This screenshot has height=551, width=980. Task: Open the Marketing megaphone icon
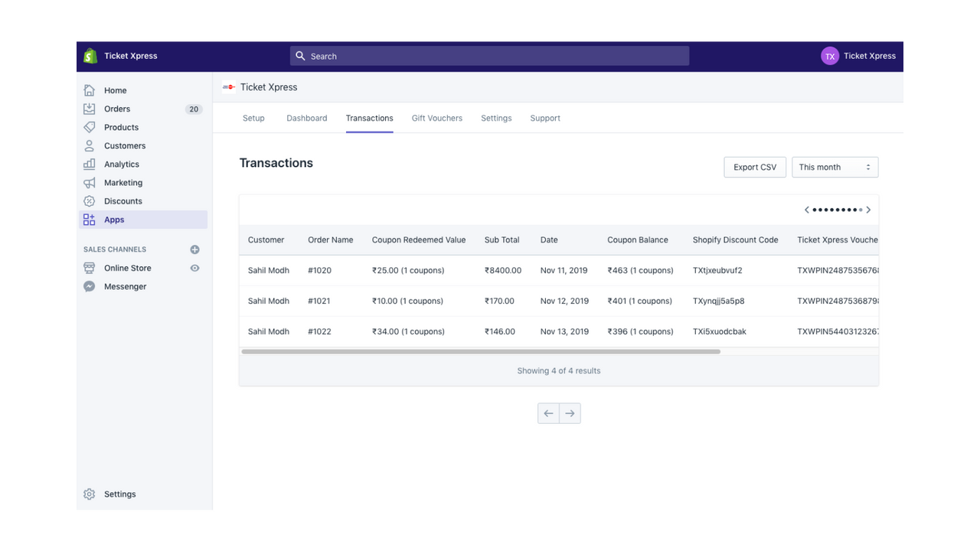click(x=90, y=182)
